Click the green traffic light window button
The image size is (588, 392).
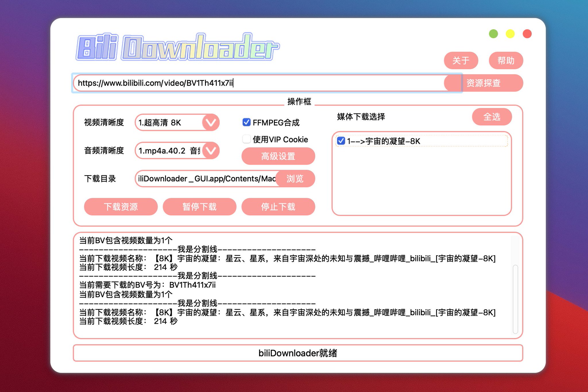coord(493,34)
